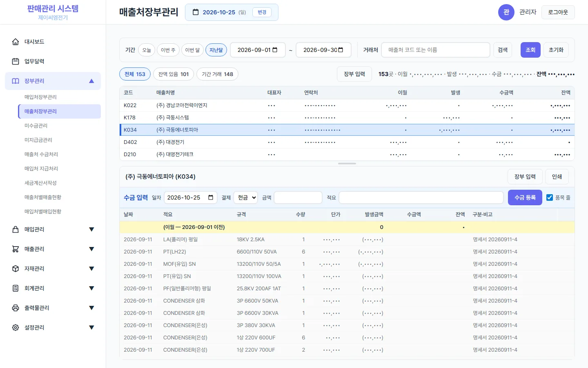Click the 적요 input field in 수금 입력
Viewport: 588px width, 368px height.
(x=421, y=197)
